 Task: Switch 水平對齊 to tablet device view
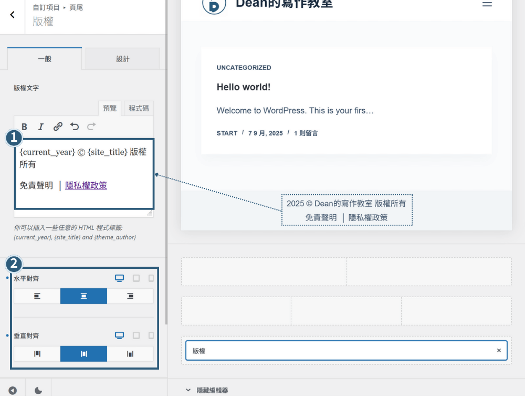(x=136, y=278)
